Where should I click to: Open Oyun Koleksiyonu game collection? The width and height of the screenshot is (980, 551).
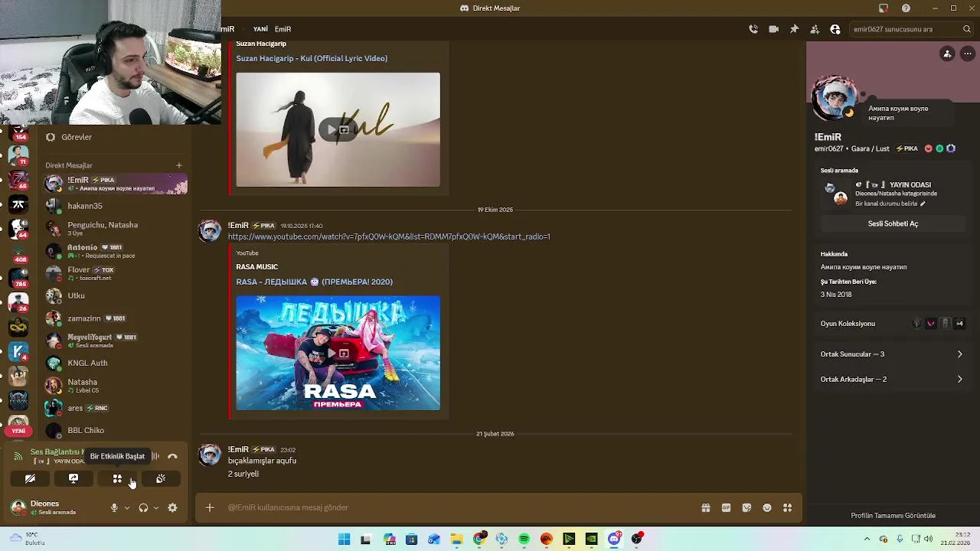893,324
